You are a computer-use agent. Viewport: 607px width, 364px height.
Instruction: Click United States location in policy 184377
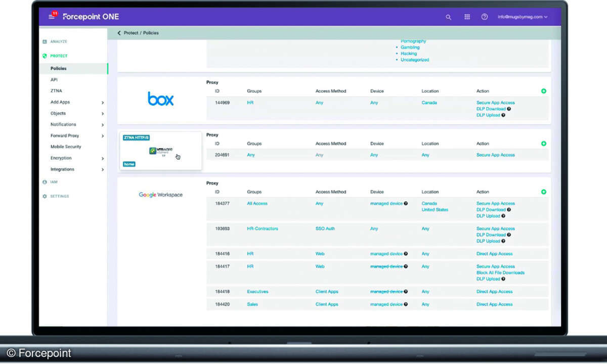point(435,209)
